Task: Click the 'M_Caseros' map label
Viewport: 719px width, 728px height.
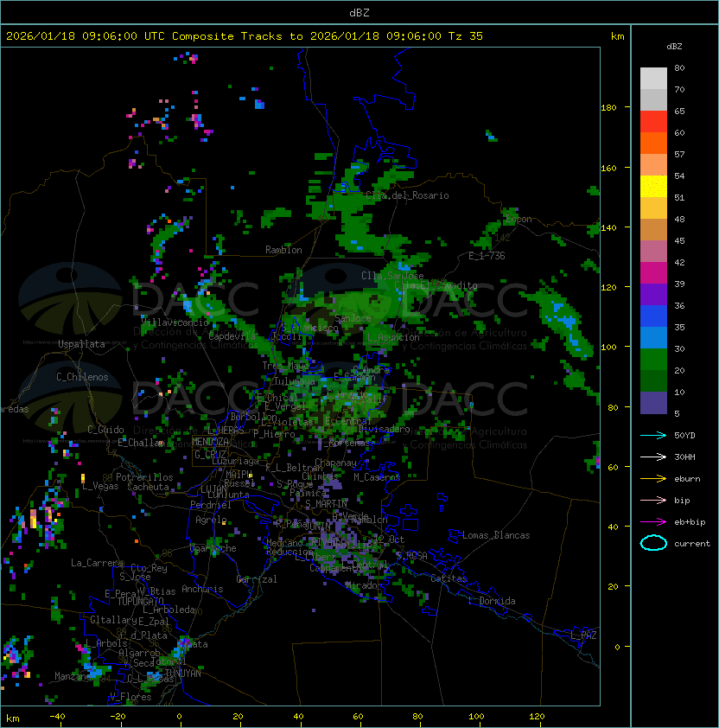Action: (x=377, y=476)
